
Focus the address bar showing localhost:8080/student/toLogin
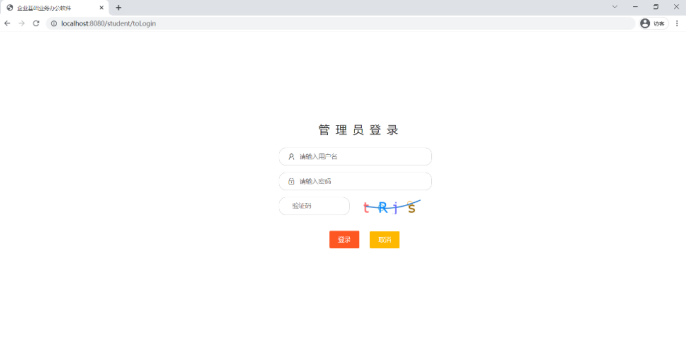pos(340,24)
